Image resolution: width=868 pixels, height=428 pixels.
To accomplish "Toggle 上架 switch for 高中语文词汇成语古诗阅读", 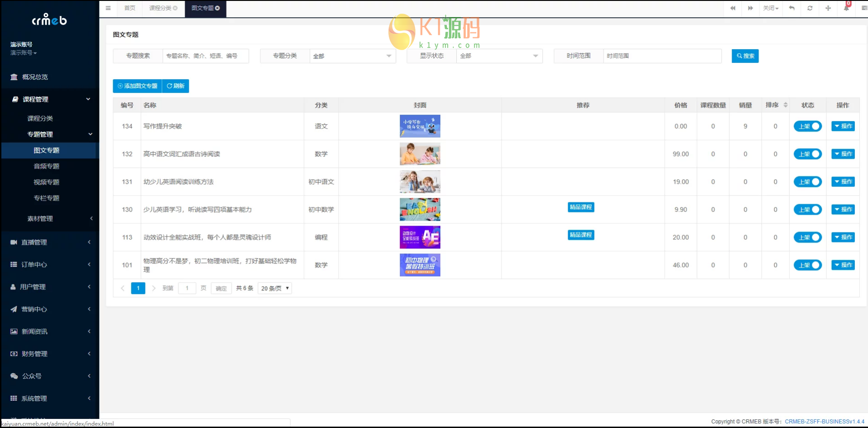I will 807,154.
